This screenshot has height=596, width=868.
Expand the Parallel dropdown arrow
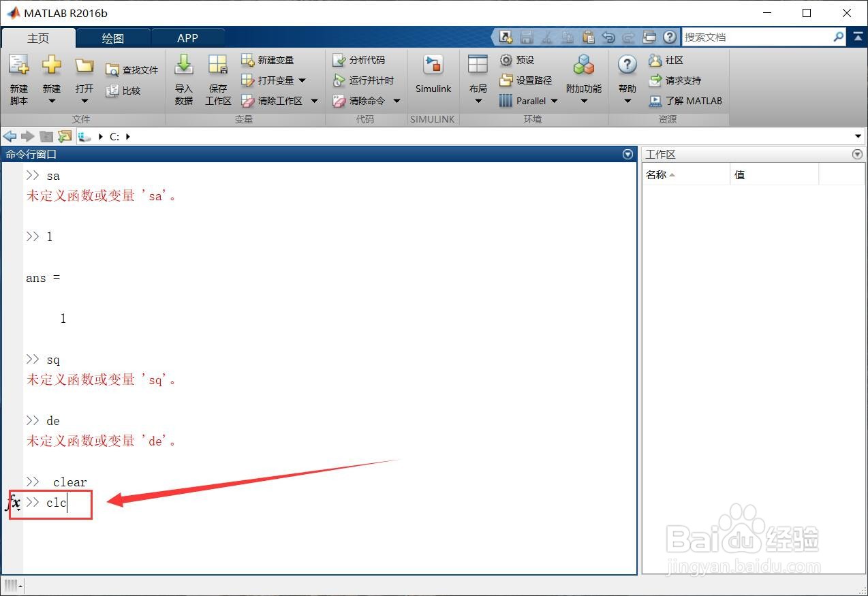(x=554, y=101)
